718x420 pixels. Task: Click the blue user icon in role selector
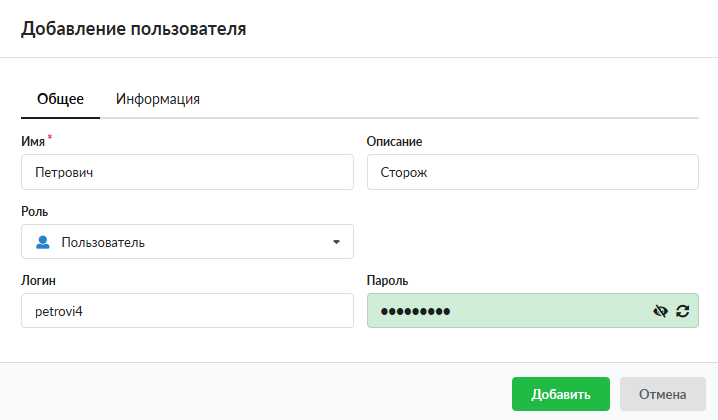(x=42, y=242)
